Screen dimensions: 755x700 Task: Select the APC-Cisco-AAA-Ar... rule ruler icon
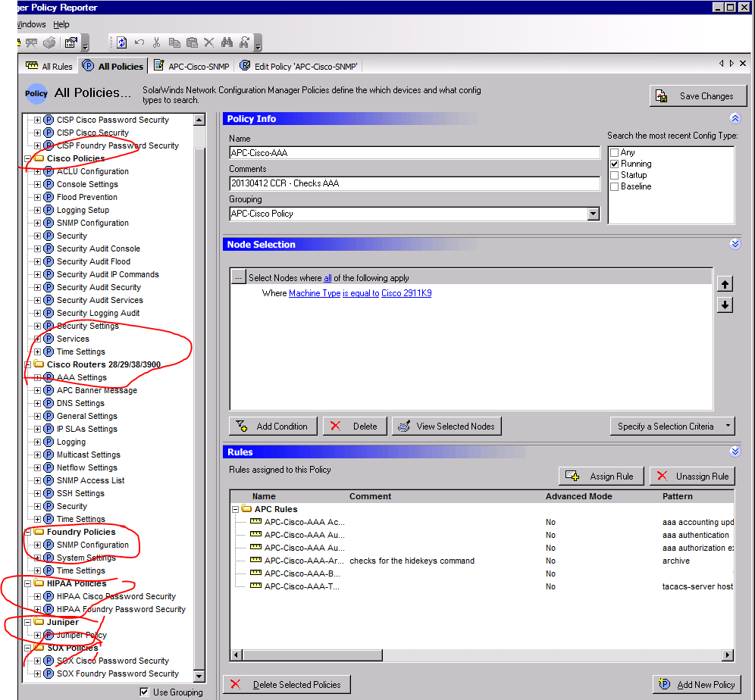[x=255, y=560]
